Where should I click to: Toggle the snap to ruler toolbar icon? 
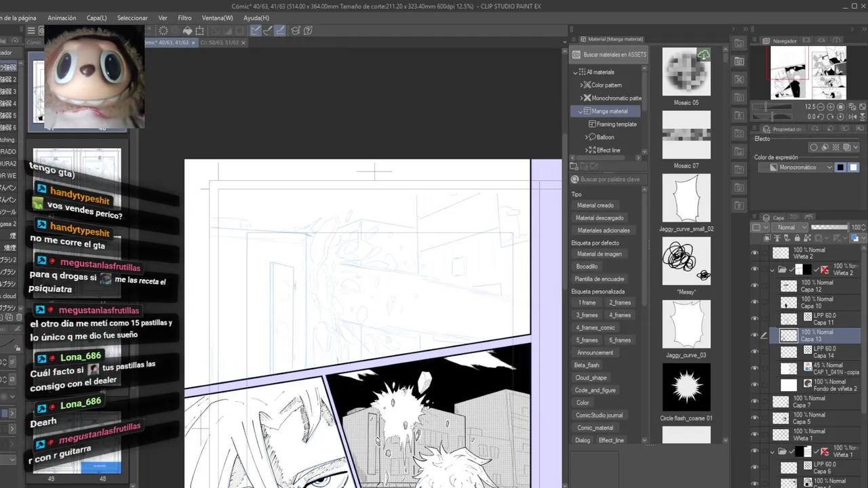click(256, 30)
